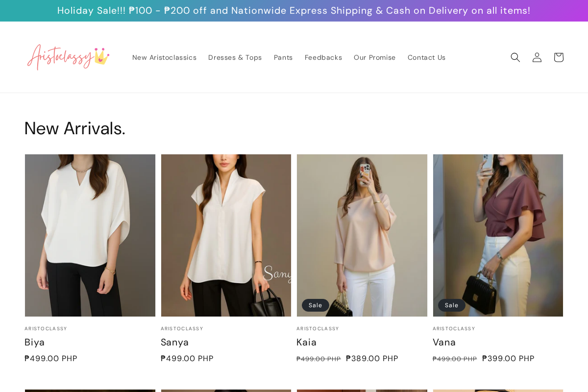Open the Our Promise page
Screen dimensions: 588x392
pos(374,57)
